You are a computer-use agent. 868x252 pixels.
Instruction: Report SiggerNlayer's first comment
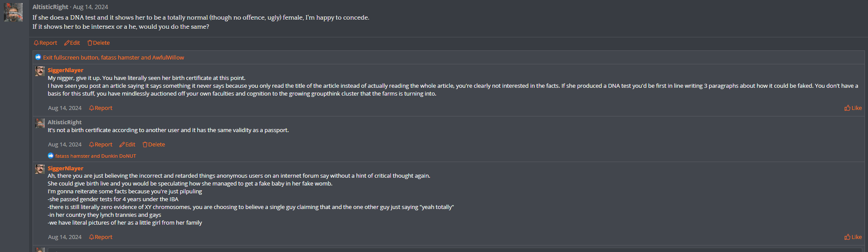(101, 108)
